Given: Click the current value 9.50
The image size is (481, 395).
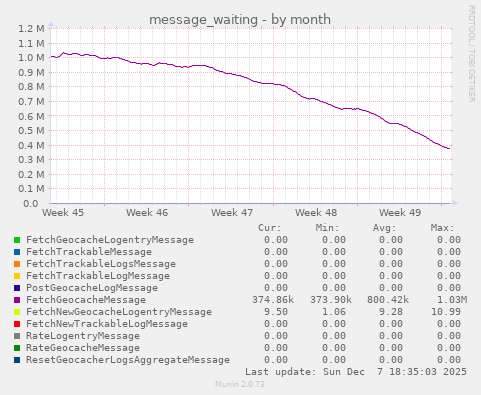Looking at the screenshot, I should tap(276, 312).
